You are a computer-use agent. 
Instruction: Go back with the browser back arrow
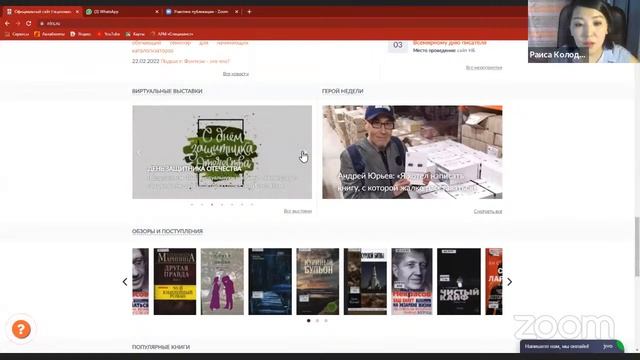(x=7, y=24)
